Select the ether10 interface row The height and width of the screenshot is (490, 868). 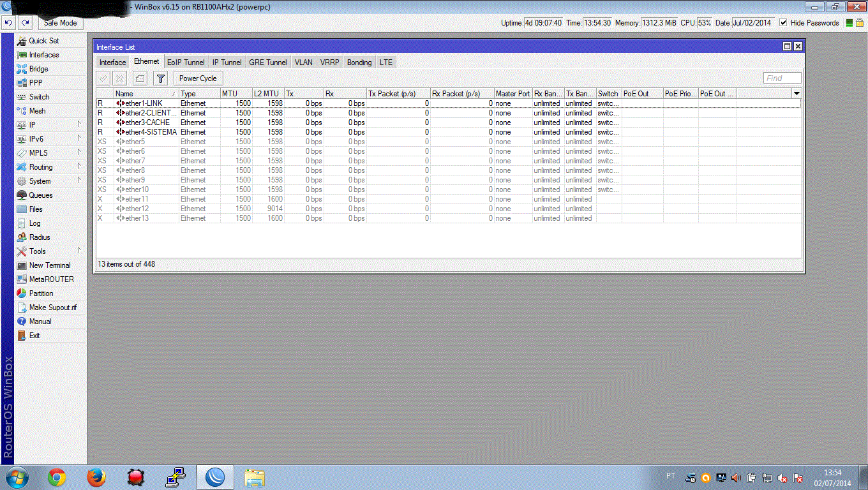[448, 189]
